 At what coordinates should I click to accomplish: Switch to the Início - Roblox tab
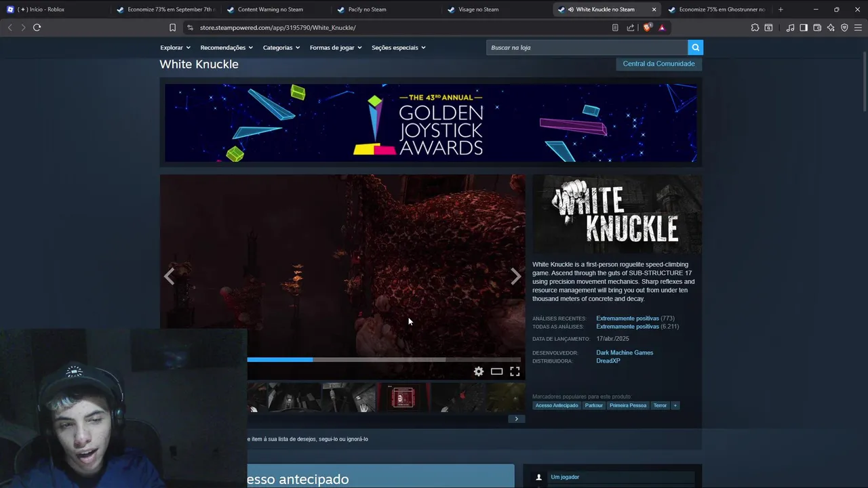pos(54,9)
